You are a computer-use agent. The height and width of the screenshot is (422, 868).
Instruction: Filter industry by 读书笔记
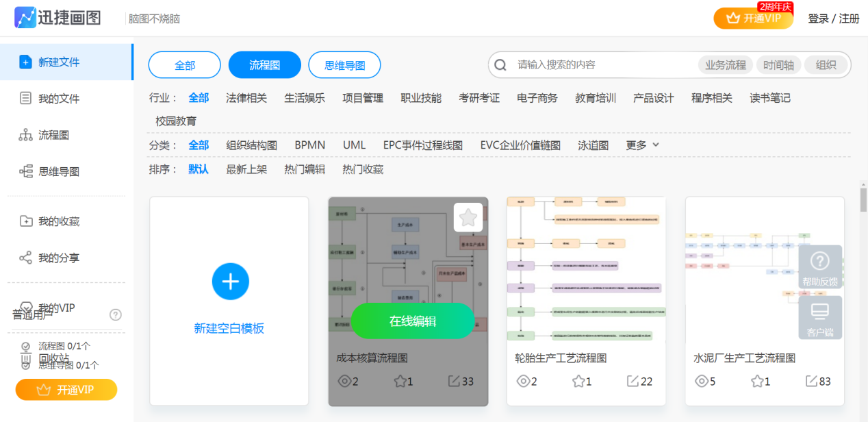coord(770,98)
